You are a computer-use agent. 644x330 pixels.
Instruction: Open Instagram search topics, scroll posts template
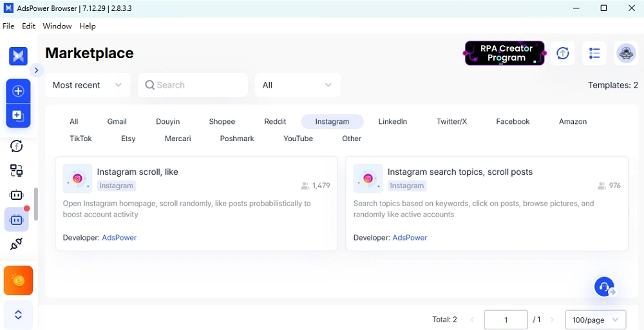460,172
